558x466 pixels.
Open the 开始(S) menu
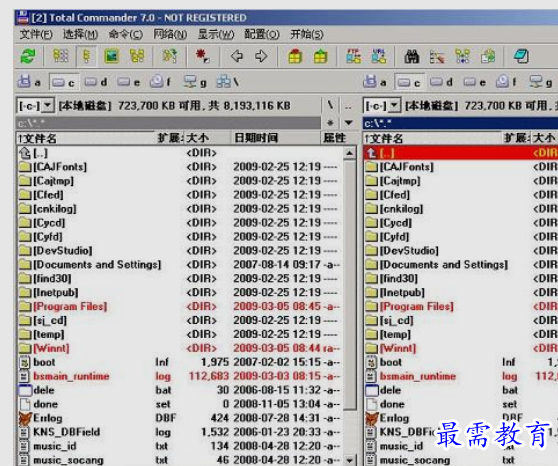click(307, 35)
